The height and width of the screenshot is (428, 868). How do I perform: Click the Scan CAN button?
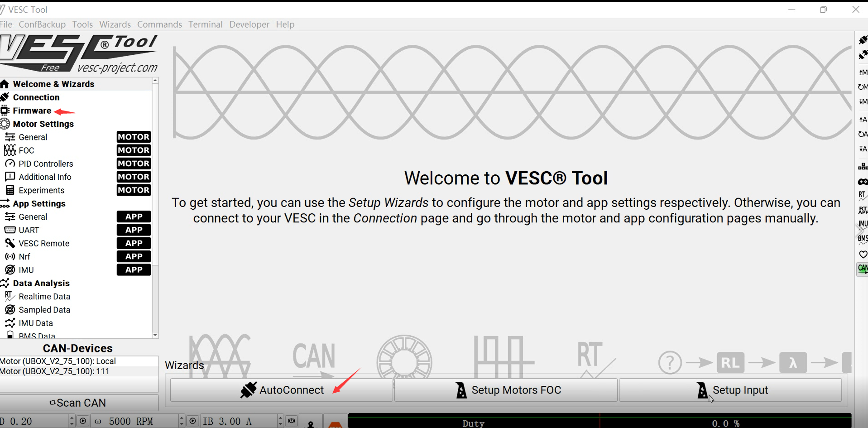click(x=78, y=402)
